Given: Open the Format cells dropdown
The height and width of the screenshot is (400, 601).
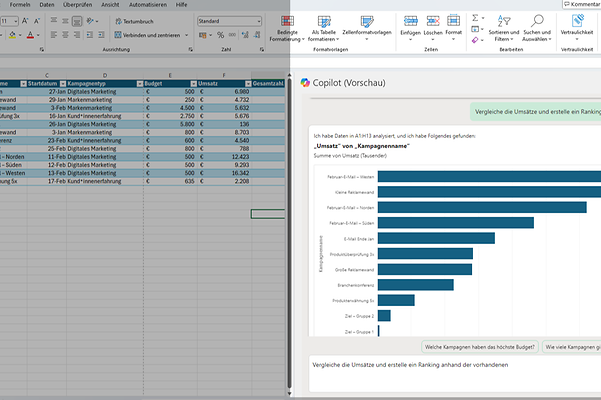Looking at the screenshot, I should 453,25.
